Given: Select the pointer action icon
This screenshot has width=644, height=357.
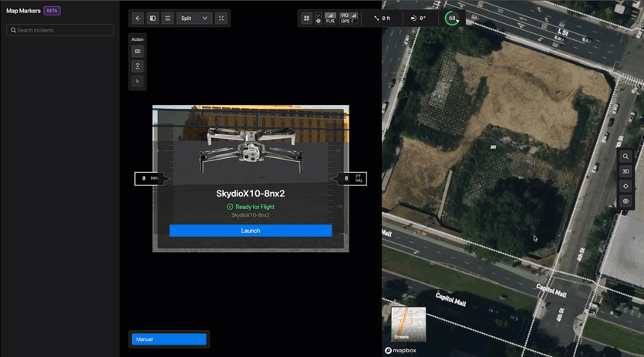Looking at the screenshot, I should (137, 81).
